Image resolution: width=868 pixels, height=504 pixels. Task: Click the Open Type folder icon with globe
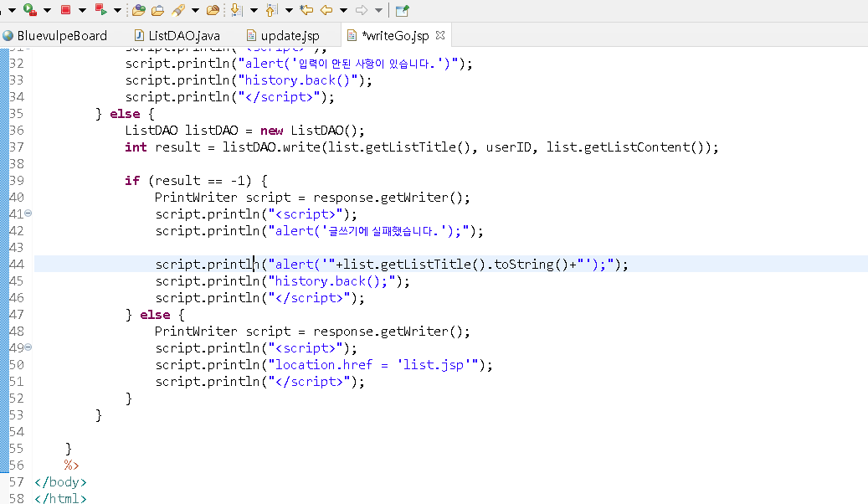point(138,10)
